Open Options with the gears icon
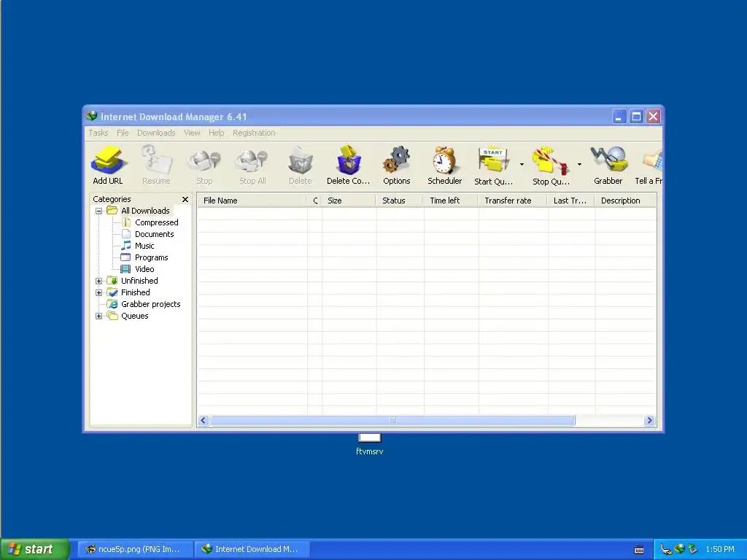 pos(396,165)
